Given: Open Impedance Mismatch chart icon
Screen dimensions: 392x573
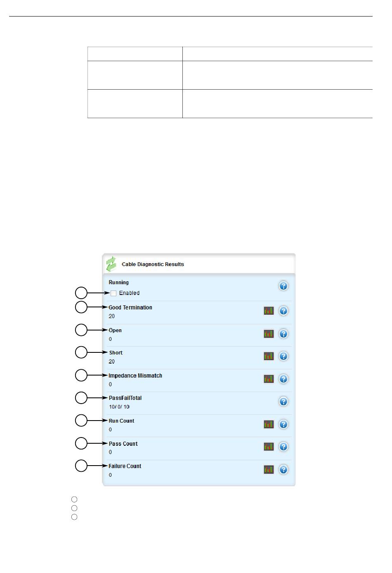Looking at the screenshot, I should click(269, 379).
